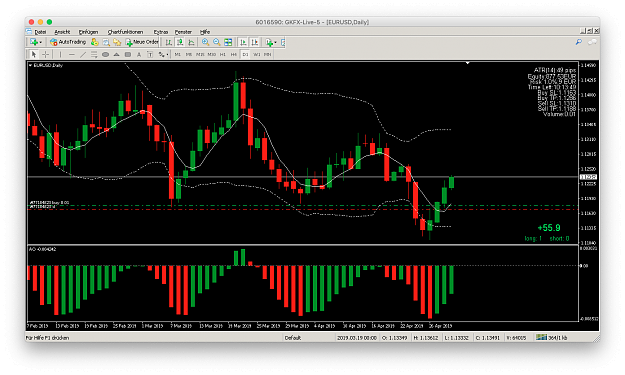Screen dimensions: 625x375
Task: Open the Chartfunktionen menu
Action: coord(125,32)
